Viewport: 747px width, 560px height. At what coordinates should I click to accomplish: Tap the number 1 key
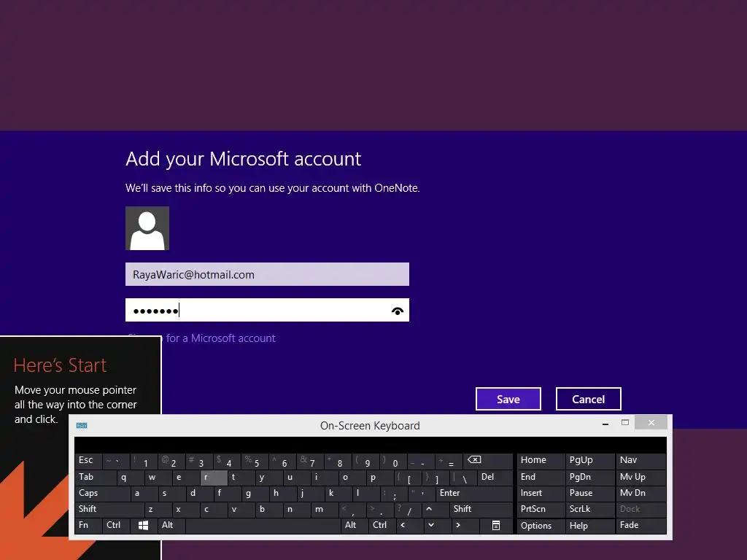tap(144, 461)
